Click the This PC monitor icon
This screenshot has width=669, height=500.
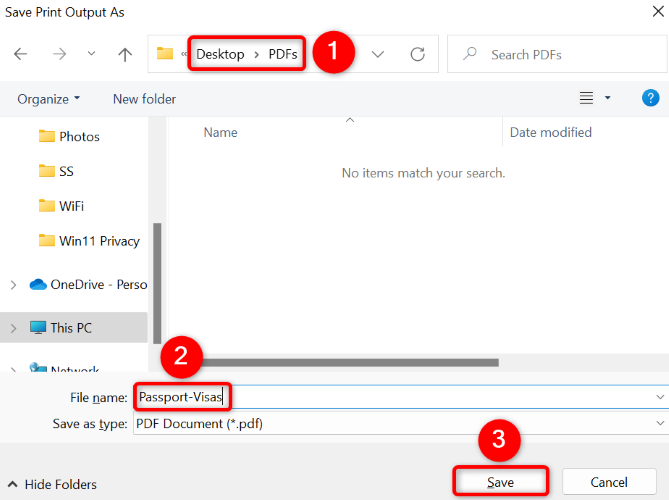[x=38, y=328]
